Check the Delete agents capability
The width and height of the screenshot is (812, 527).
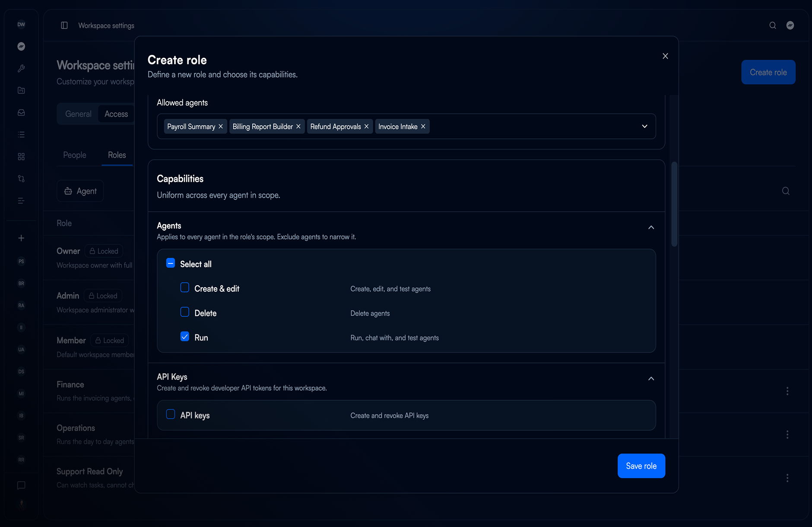184,312
